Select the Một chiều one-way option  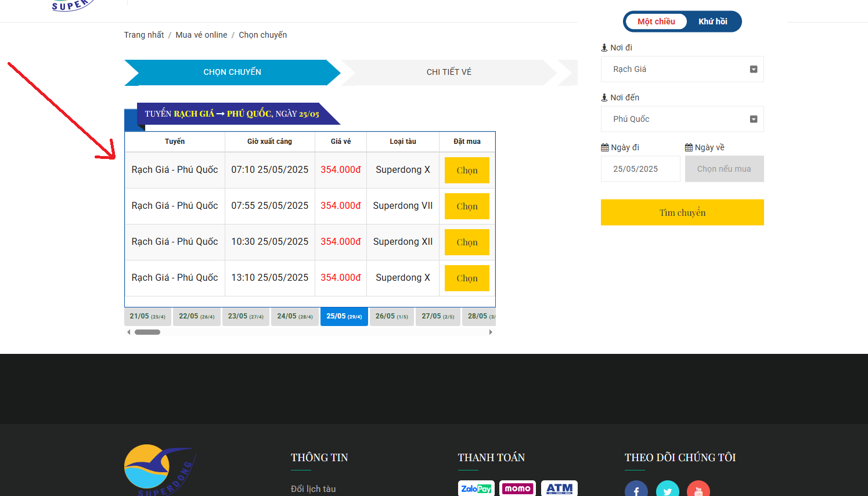pos(656,21)
